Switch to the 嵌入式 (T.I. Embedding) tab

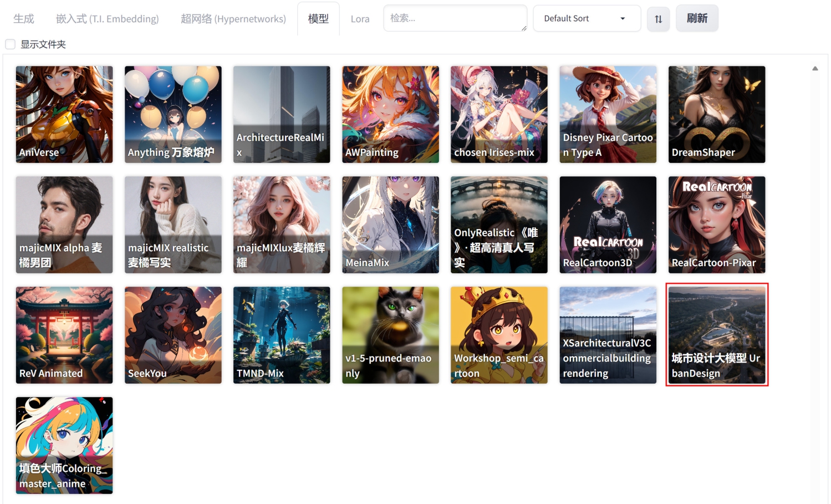tap(107, 19)
